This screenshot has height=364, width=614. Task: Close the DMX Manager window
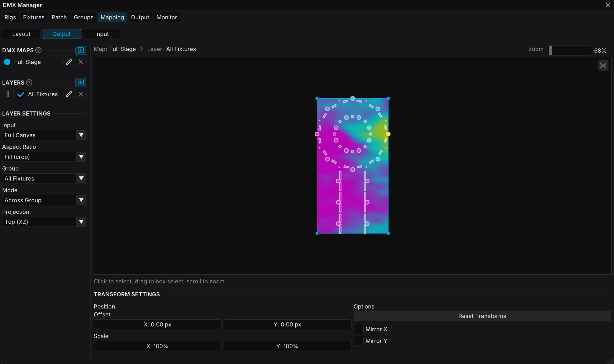tap(608, 5)
